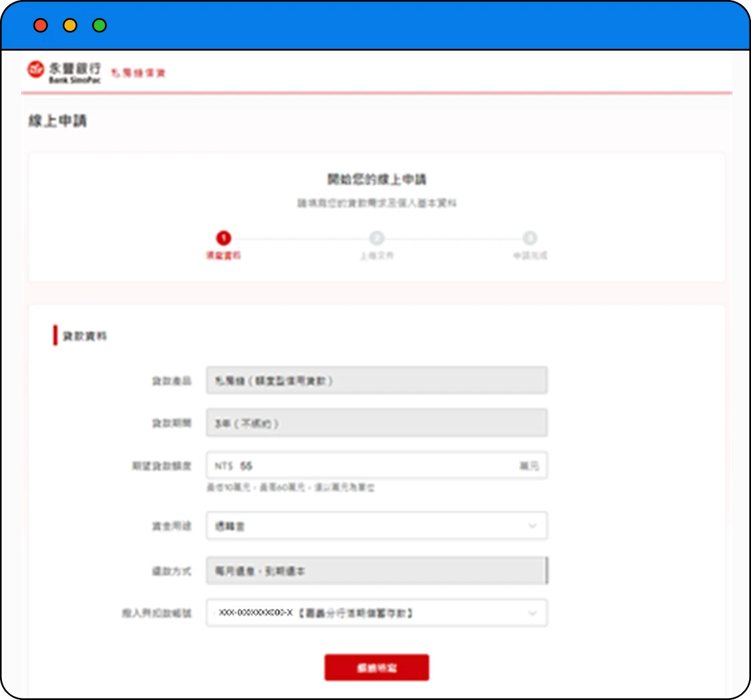This screenshot has width=751, height=700.
Task: Click the 線上申請 page heading
Action: pyautogui.click(x=57, y=121)
